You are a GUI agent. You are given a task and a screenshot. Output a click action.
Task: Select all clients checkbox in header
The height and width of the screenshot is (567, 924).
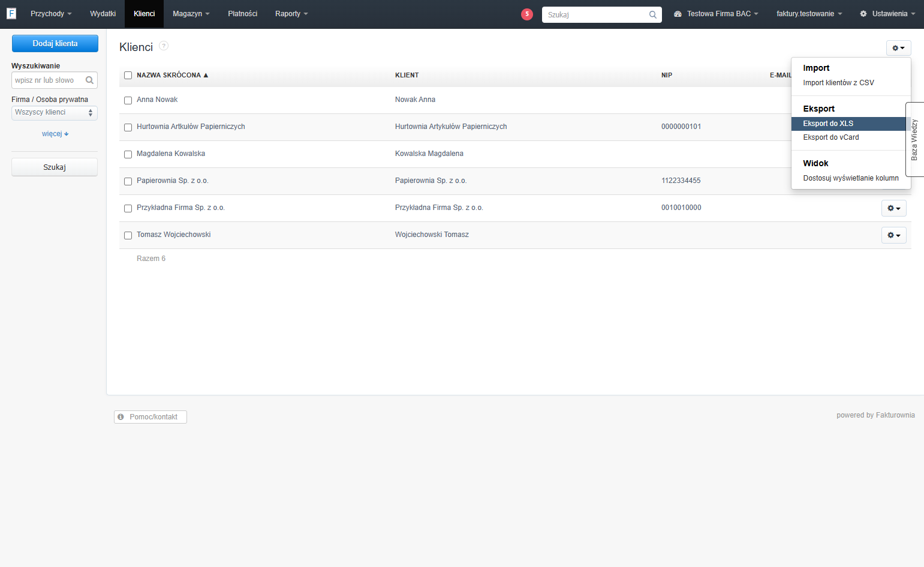click(128, 76)
